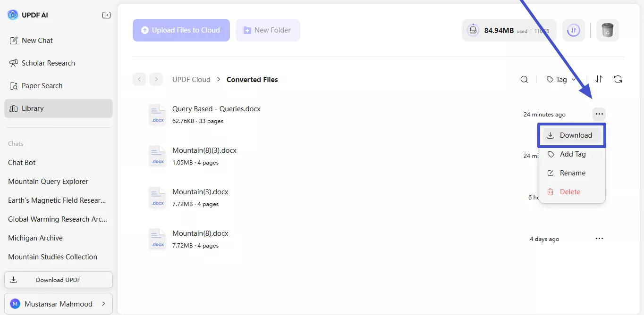The height and width of the screenshot is (315, 644).
Task: Select Paper Search in the sidebar
Action: pyautogui.click(x=42, y=85)
